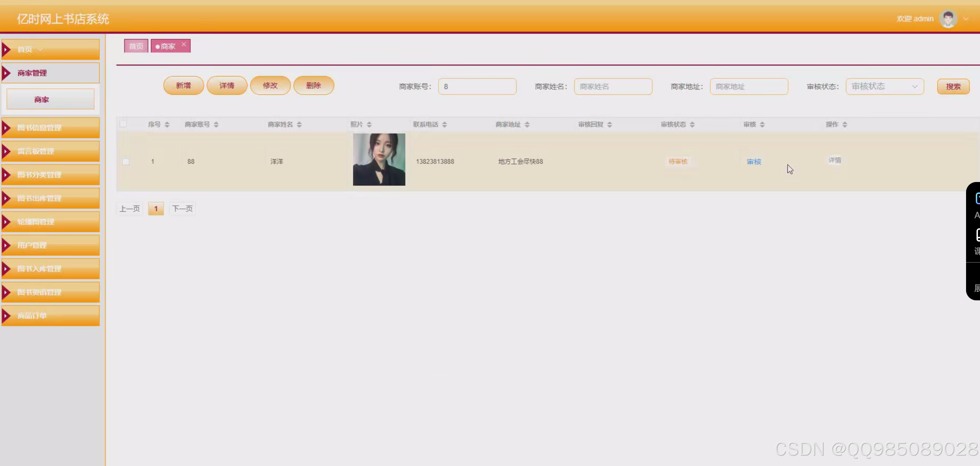The height and width of the screenshot is (466, 980).
Task: Open the 审核状态 dropdown filter
Action: (x=885, y=87)
